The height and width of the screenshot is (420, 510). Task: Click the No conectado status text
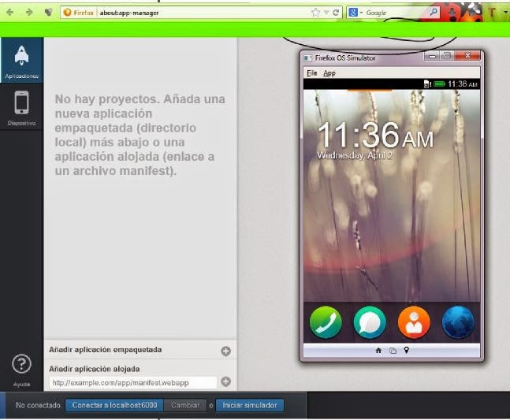tap(39, 405)
